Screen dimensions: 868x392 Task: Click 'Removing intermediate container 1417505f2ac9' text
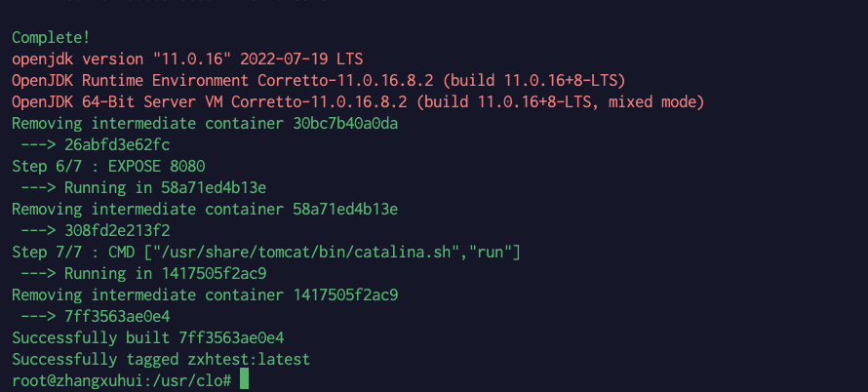click(205, 295)
